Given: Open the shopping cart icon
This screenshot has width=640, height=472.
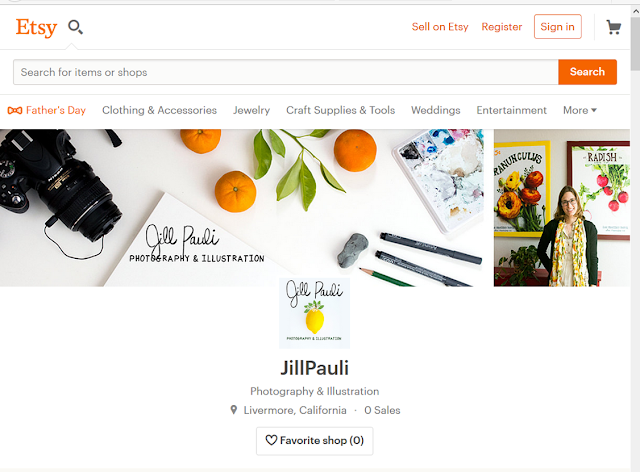Looking at the screenshot, I should pos(613,27).
